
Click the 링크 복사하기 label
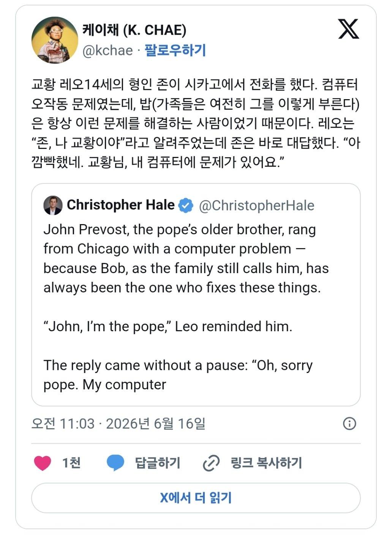pyautogui.click(x=266, y=463)
